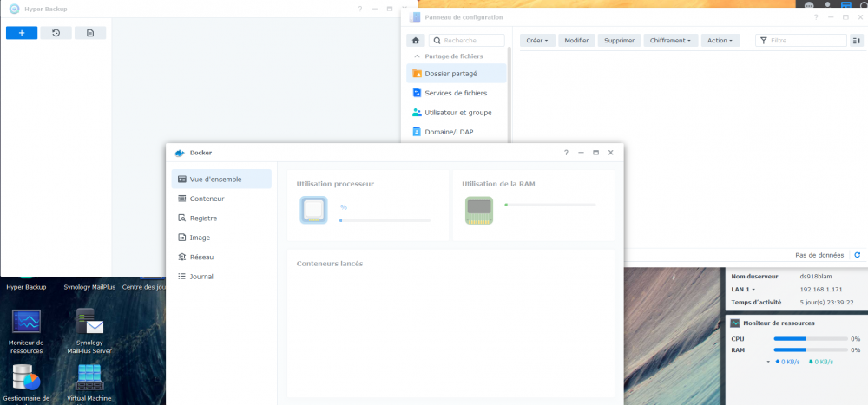Click the IP address 192.168.1.171
This screenshot has width=868, height=405.
coord(821,290)
